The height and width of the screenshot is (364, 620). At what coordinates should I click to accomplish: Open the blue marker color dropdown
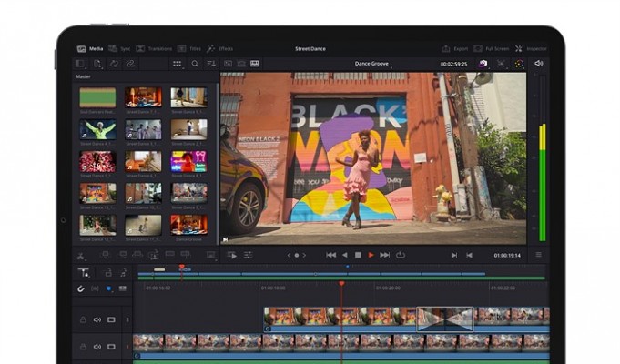click(x=109, y=288)
